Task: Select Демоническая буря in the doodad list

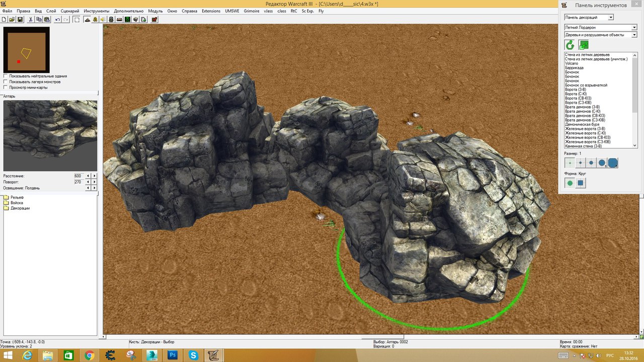Action: [x=581, y=125]
